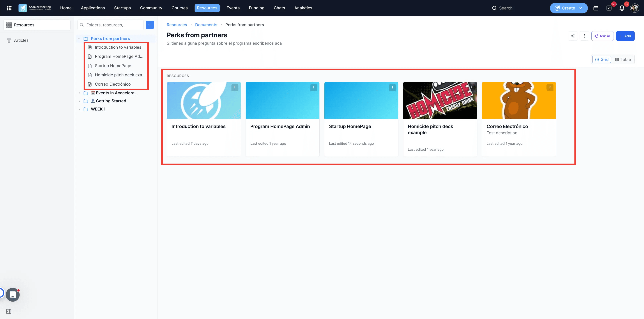Switch to Table view
Image resolution: width=644 pixels, height=319 pixels.
(x=623, y=59)
